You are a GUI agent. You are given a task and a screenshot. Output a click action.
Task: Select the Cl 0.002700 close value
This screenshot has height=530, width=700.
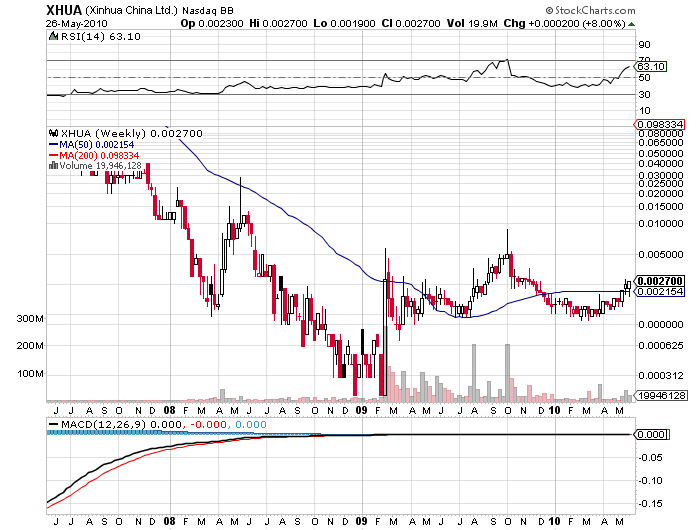click(411, 23)
